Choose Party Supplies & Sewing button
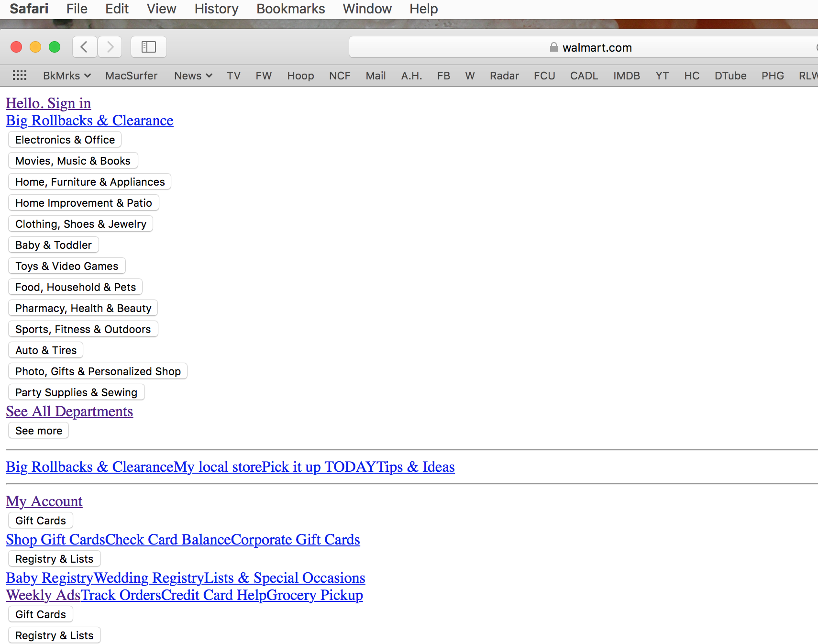The image size is (818, 644). [x=77, y=392]
